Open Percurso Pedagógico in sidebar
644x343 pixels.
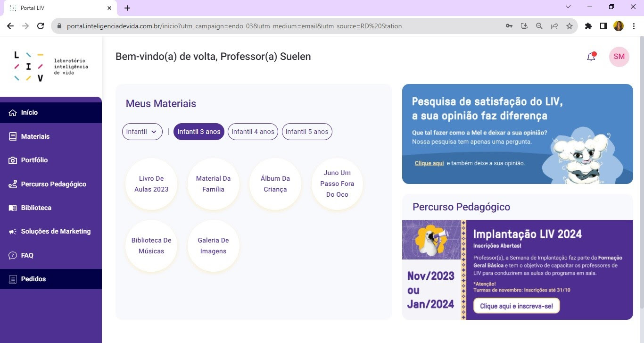point(51,184)
